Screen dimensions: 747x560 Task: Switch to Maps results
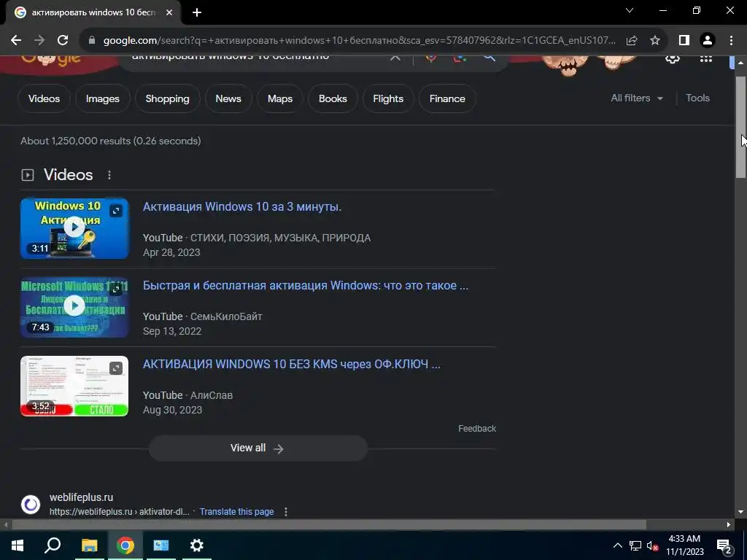tap(280, 98)
